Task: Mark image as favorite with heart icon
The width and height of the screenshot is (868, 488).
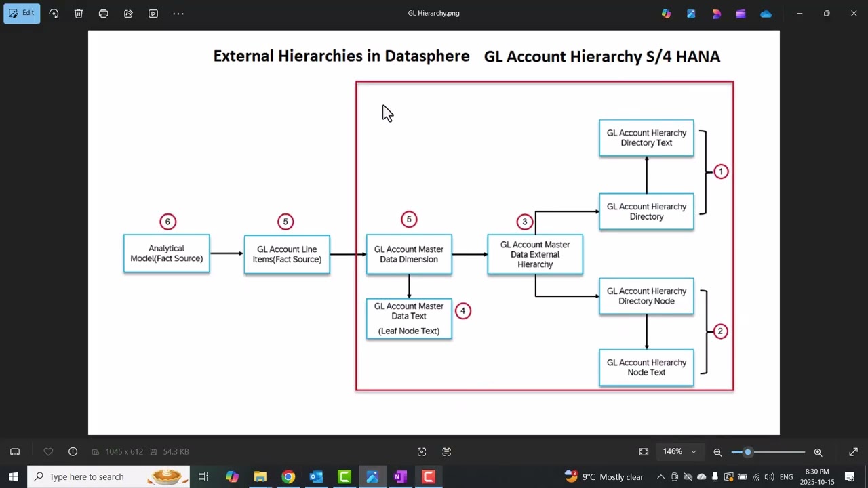Action: click(x=48, y=452)
